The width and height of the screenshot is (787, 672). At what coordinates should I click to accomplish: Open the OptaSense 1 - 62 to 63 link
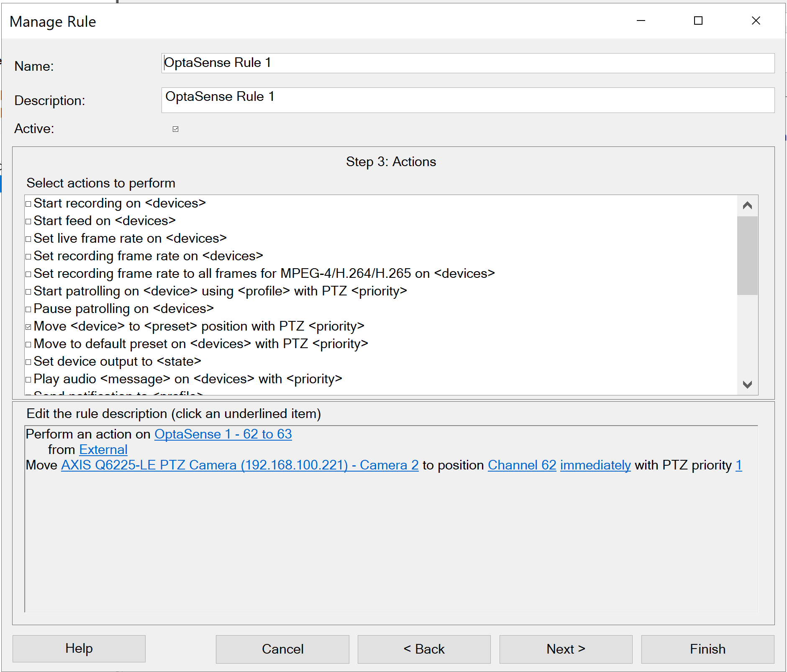coord(223,434)
